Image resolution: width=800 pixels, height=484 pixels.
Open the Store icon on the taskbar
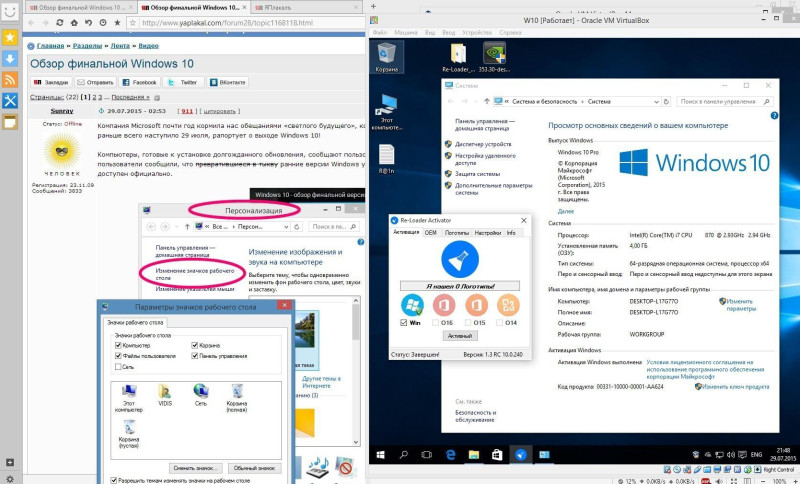pos(497,455)
